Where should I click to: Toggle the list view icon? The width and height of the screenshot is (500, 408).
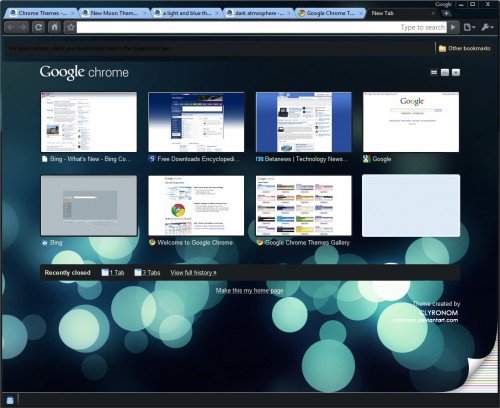(x=445, y=72)
